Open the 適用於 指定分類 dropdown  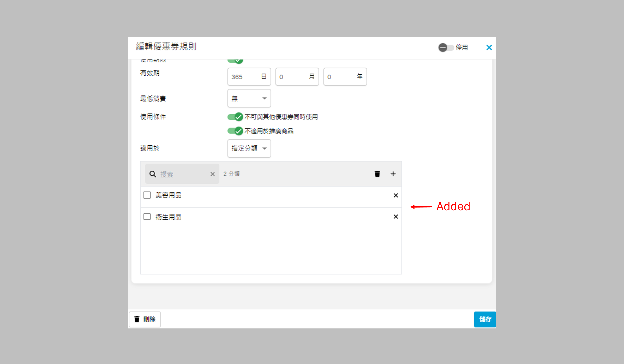(x=249, y=148)
